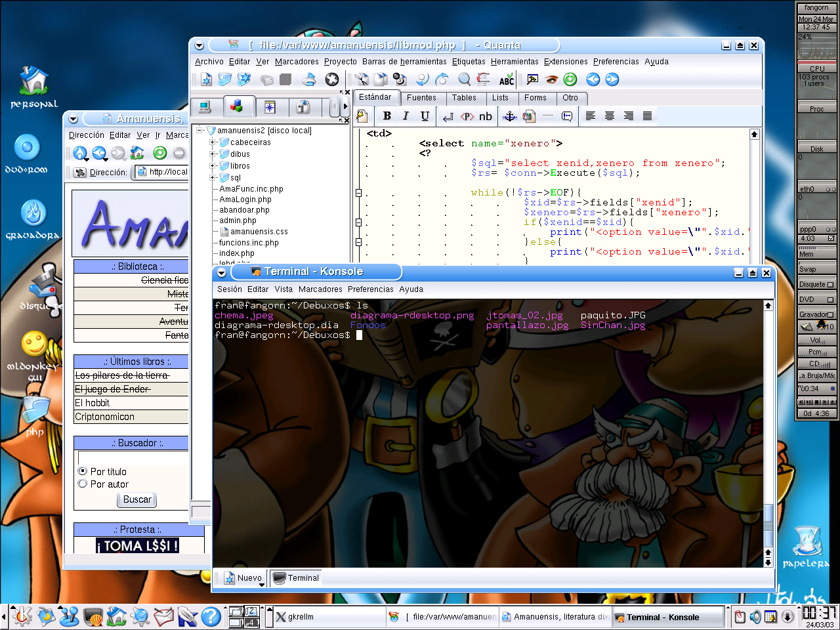Click the Konsole vertical scrollbar handle
This screenshot has height=630, width=840.
pyautogui.click(x=768, y=524)
